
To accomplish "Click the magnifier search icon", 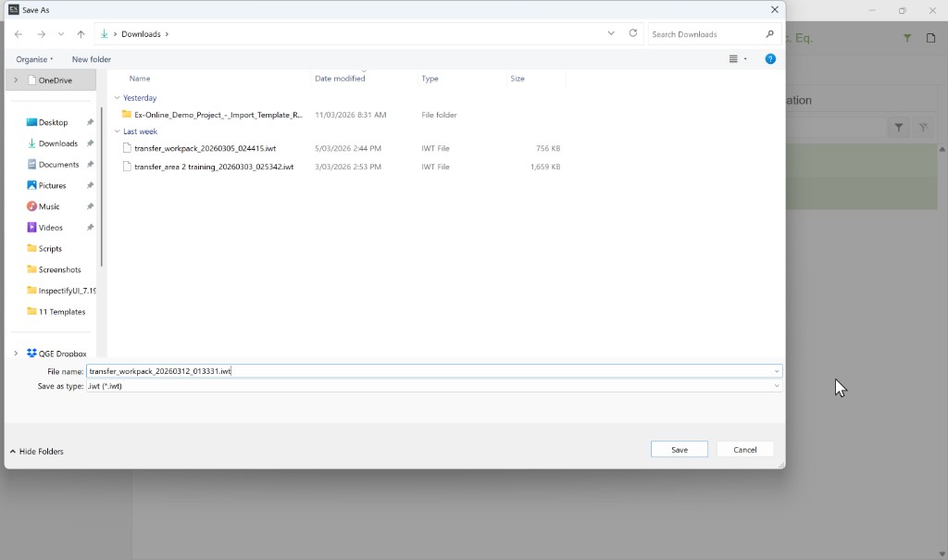I will click(x=769, y=34).
